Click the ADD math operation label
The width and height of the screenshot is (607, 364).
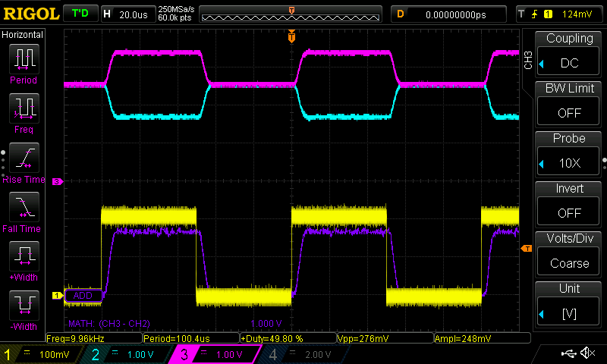click(83, 296)
